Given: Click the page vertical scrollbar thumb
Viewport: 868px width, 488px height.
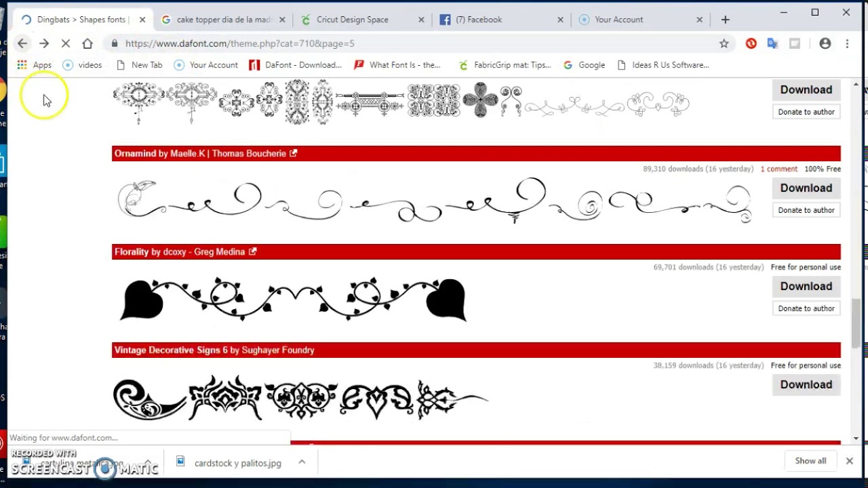Looking at the screenshot, I should (x=856, y=323).
